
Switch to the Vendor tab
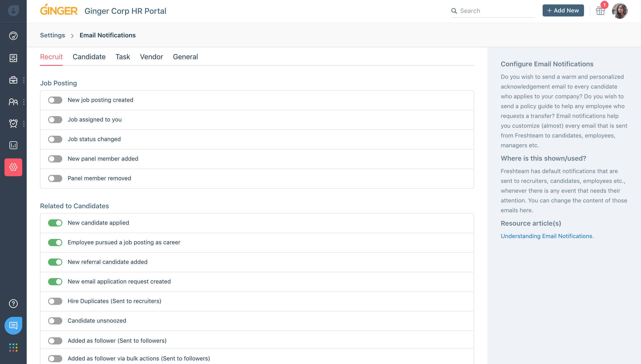click(x=152, y=57)
